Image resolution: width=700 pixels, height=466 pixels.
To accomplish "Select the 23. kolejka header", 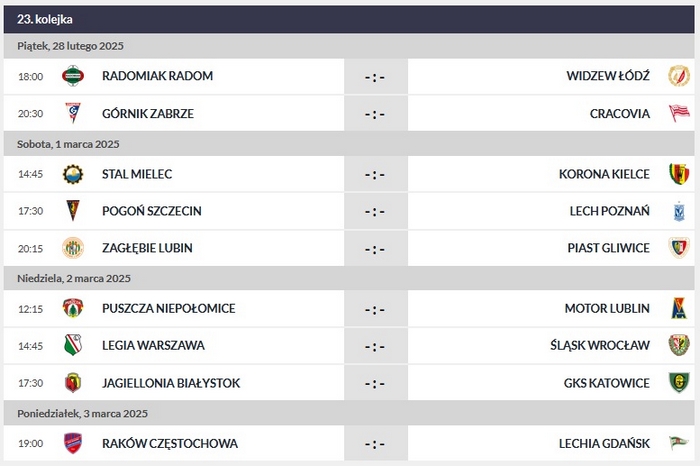I will (x=45, y=19).
